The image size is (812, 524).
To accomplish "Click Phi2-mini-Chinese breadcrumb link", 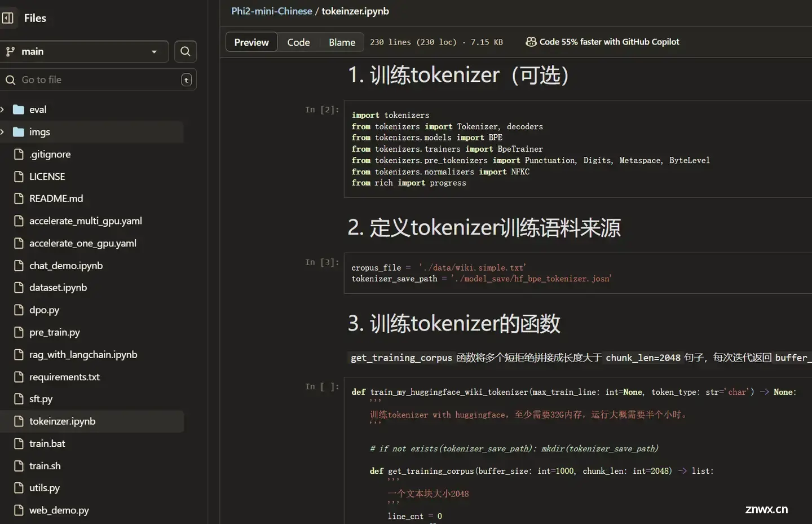I will pyautogui.click(x=272, y=11).
